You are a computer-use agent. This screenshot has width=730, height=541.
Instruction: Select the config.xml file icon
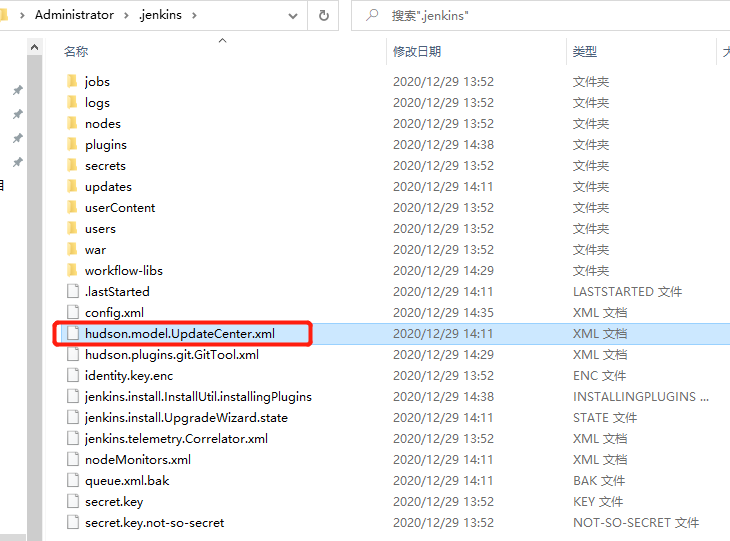point(73,312)
